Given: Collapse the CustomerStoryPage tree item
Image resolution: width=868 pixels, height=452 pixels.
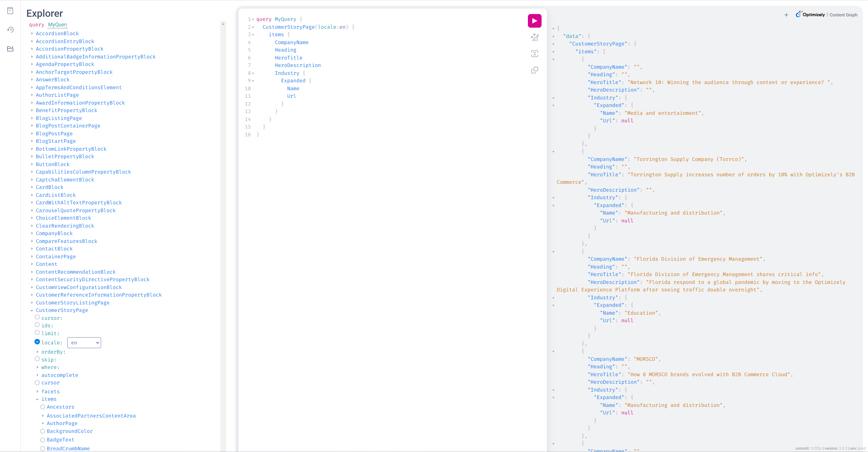Looking at the screenshot, I should click(x=32, y=311).
